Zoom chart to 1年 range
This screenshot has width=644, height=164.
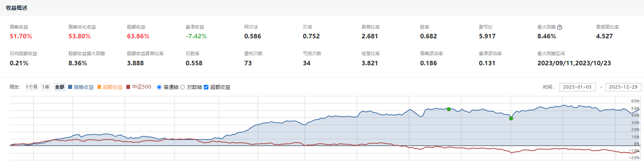(x=46, y=87)
